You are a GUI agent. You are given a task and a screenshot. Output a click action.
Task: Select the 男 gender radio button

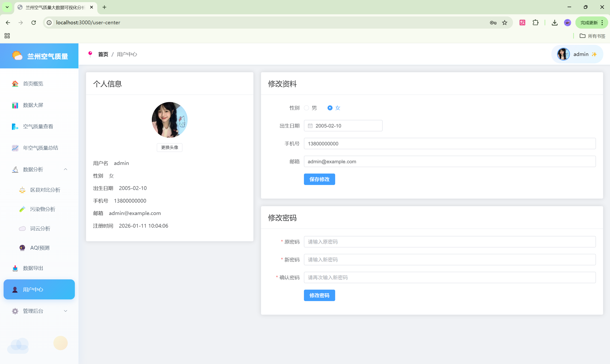point(306,108)
